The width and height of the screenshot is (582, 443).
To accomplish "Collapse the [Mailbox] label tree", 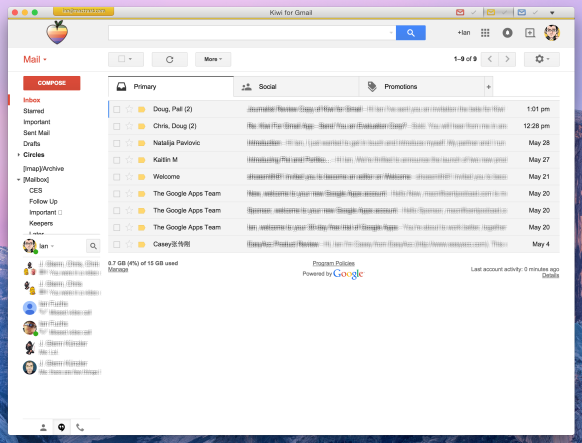I will tap(19, 180).
